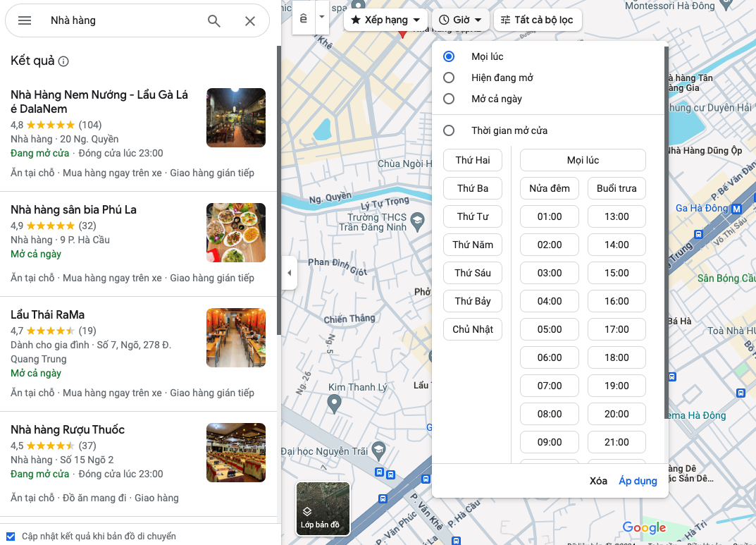Click the results list scrollbar
756x545 pixels.
click(278, 190)
